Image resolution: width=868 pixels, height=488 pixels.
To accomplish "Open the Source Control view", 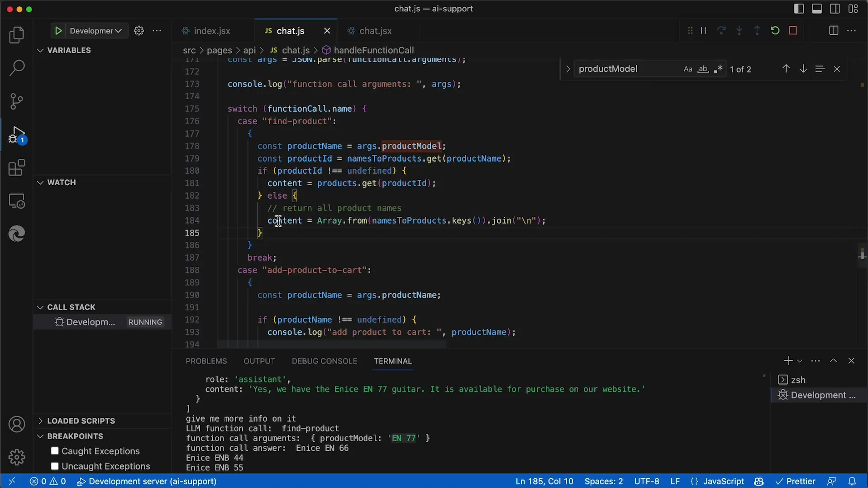I will (x=17, y=101).
